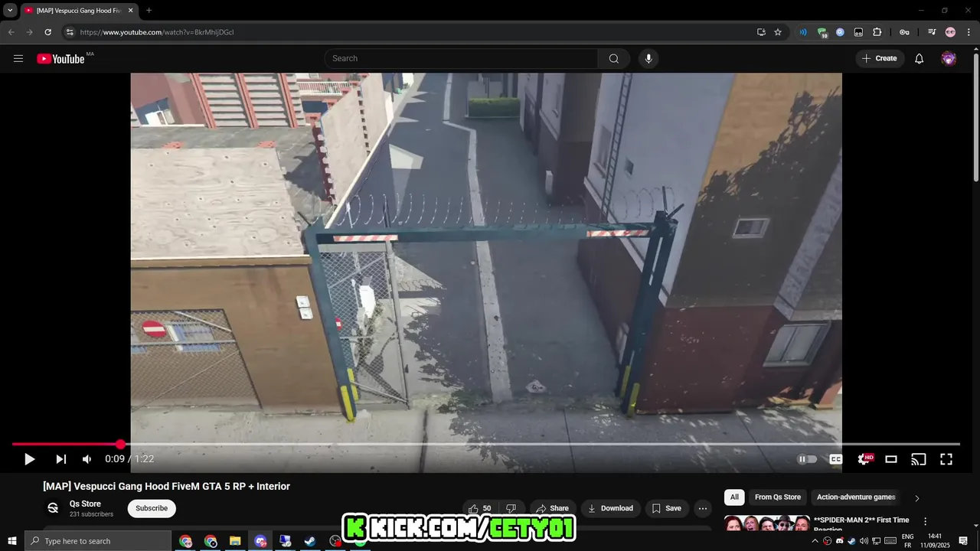This screenshot has height=551, width=980.
Task: View site information icon in address bar
Action: point(70,32)
